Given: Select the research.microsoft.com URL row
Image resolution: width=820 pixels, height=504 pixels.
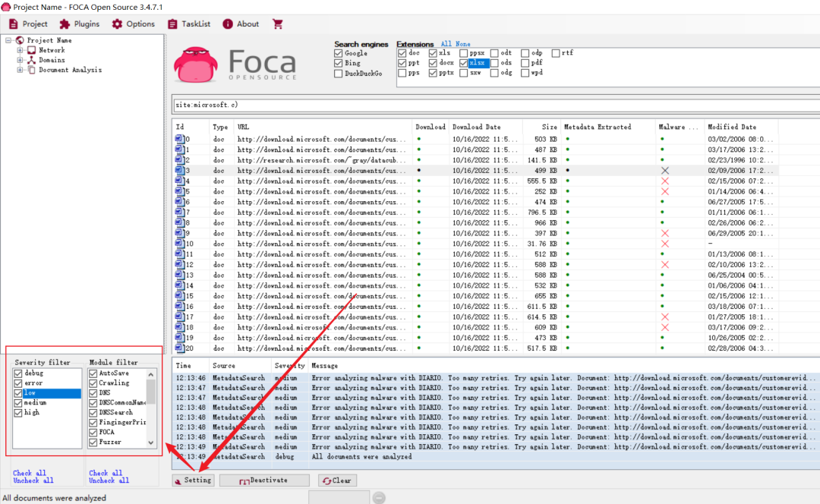Looking at the screenshot, I should click(x=476, y=160).
